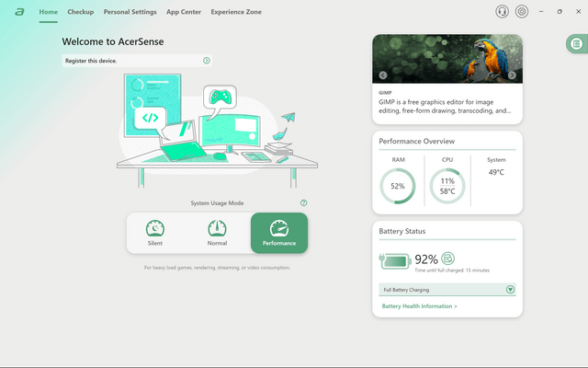Open Personal Settings tab
The width and height of the screenshot is (588, 368).
(130, 12)
